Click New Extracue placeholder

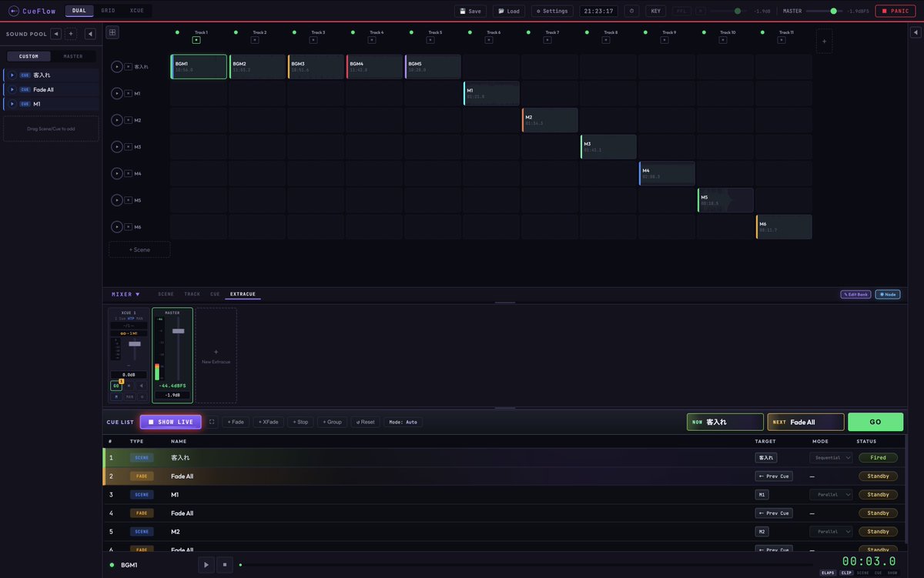(216, 356)
